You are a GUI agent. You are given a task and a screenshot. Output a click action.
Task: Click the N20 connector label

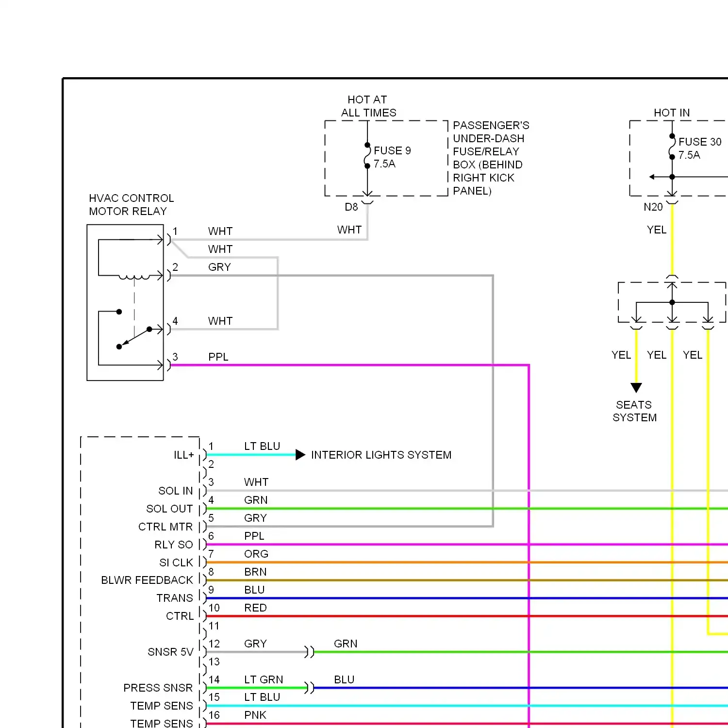point(653,207)
